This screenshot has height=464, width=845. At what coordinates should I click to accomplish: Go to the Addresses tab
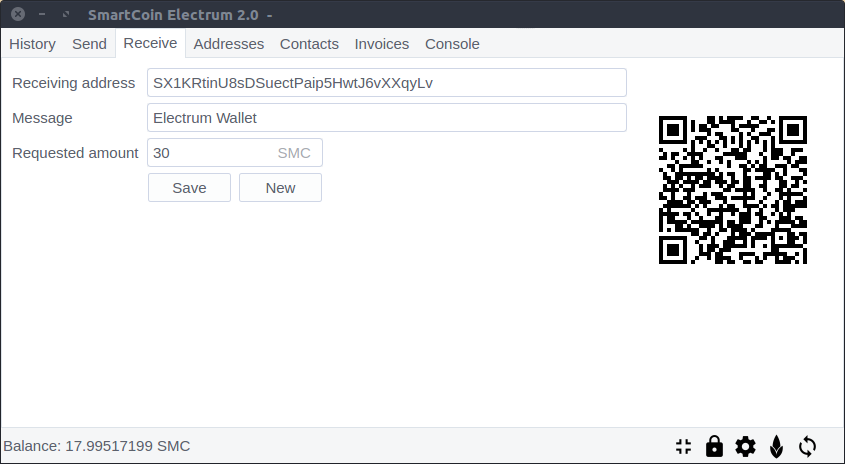[228, 44]
